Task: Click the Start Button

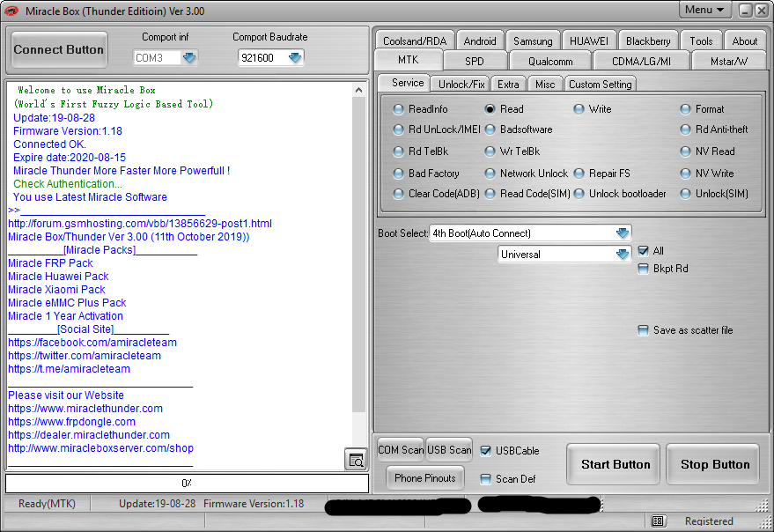Action: [x=615, y=464]
